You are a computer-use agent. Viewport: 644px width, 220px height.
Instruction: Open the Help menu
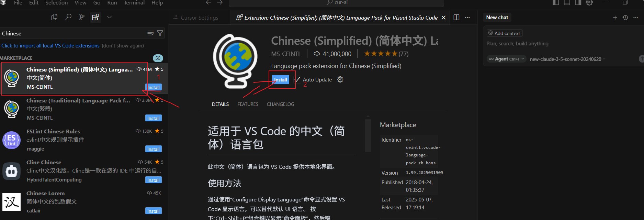click(157, 3)
